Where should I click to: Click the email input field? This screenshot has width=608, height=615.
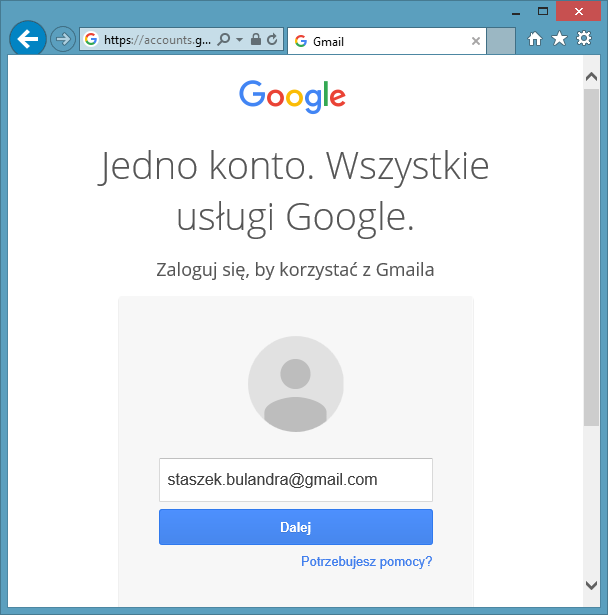(295, 480)
